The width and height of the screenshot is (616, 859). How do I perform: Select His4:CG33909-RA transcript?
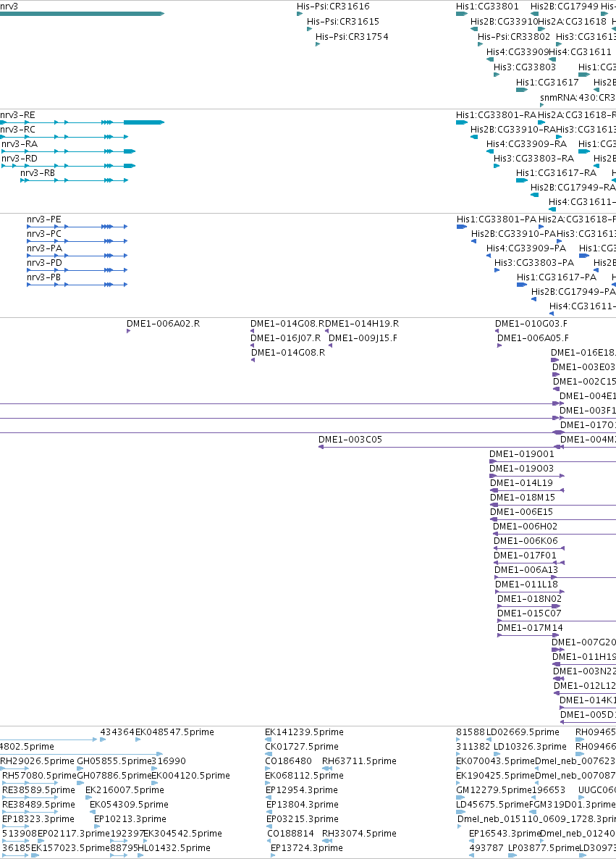pyautogui.click(x=527, y=144)
